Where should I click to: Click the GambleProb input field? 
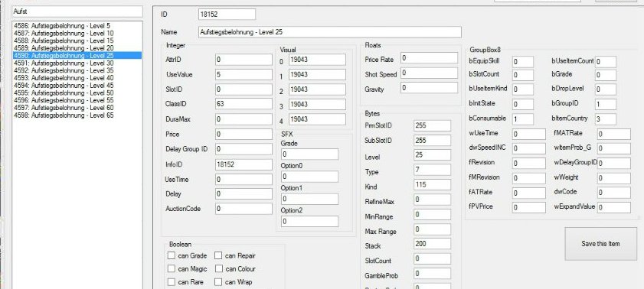(x=432, y=274)
